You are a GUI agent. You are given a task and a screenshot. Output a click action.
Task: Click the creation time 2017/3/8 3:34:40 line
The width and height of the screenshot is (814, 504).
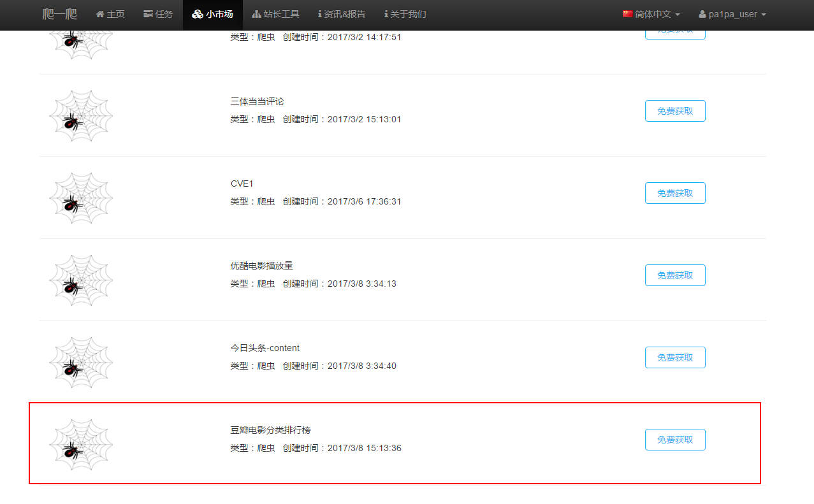coord(313,366)
